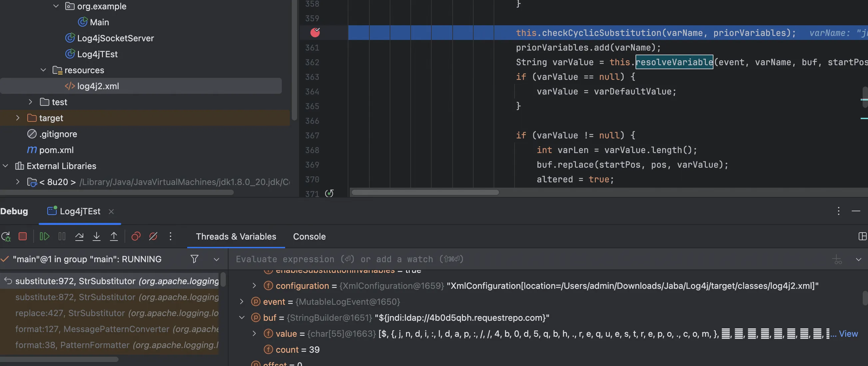Select the Threads & Variables tab
868x366 pixels.
tap(236, 237)
